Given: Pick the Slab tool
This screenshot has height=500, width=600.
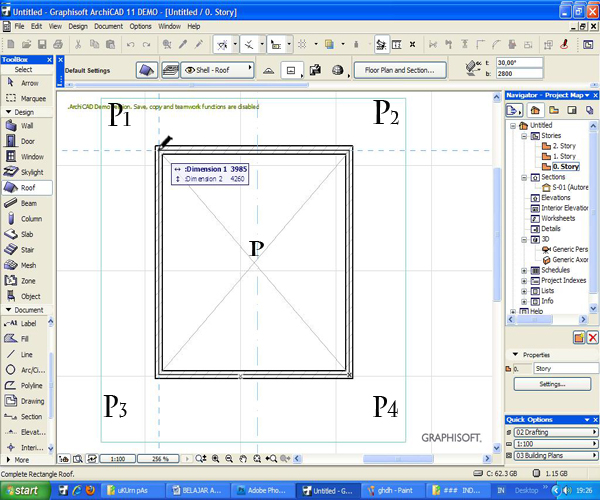Looking at the screenshot, I should point(25,234).
